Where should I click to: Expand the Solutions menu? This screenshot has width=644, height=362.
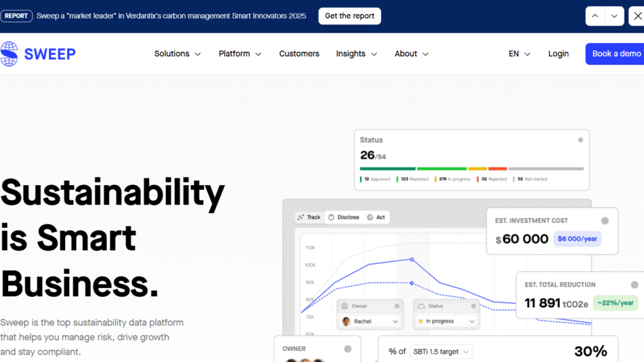click(x=178, y=54)
